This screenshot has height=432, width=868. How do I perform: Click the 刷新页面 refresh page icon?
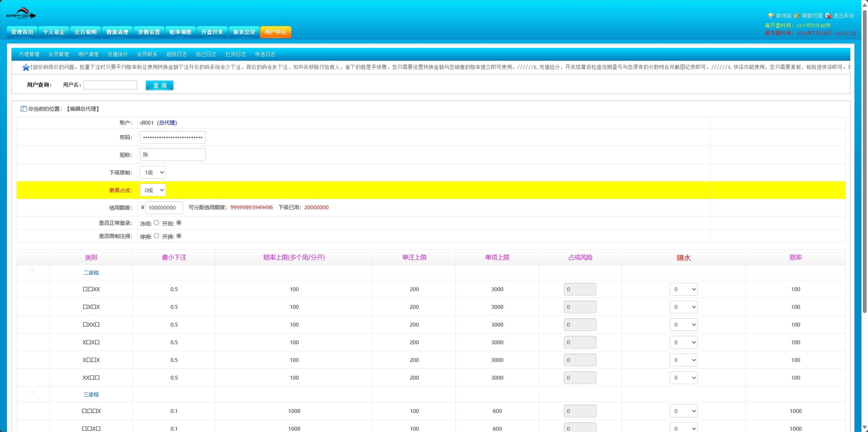797,16
